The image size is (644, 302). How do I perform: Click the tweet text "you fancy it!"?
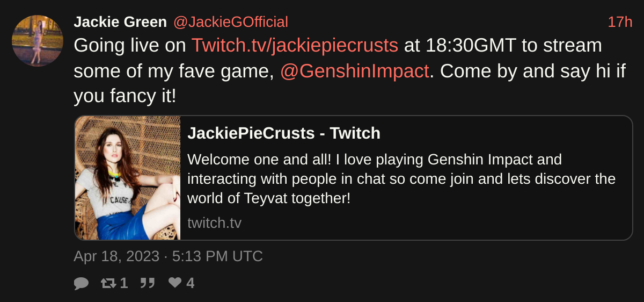tap(126, 96)
